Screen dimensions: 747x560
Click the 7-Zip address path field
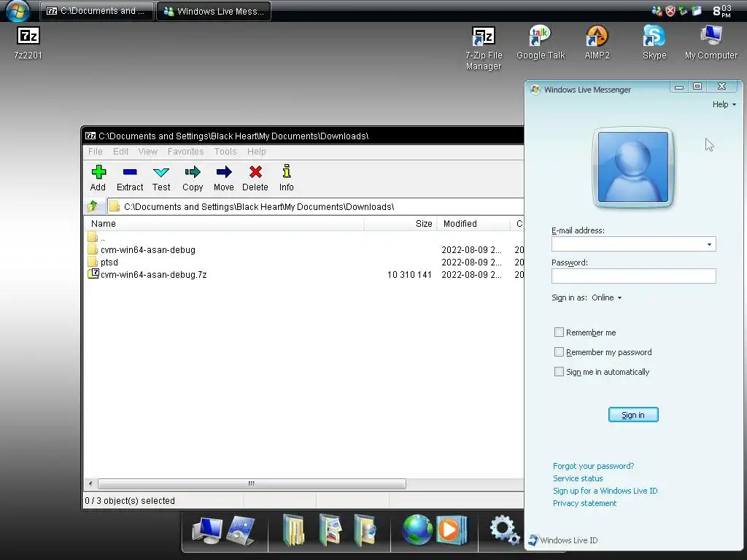click(x=315, y=206)
